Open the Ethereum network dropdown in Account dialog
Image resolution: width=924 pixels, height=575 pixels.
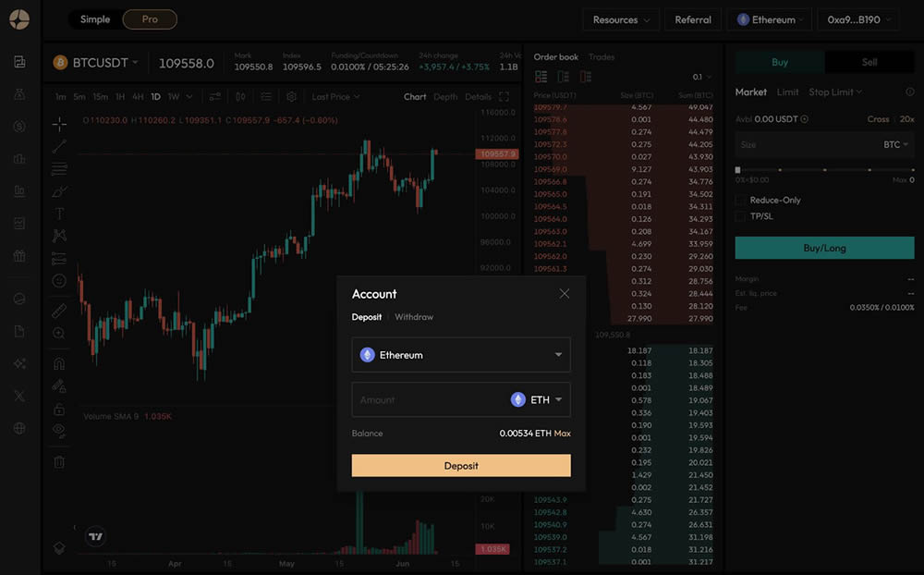click(x=461, y=355)
